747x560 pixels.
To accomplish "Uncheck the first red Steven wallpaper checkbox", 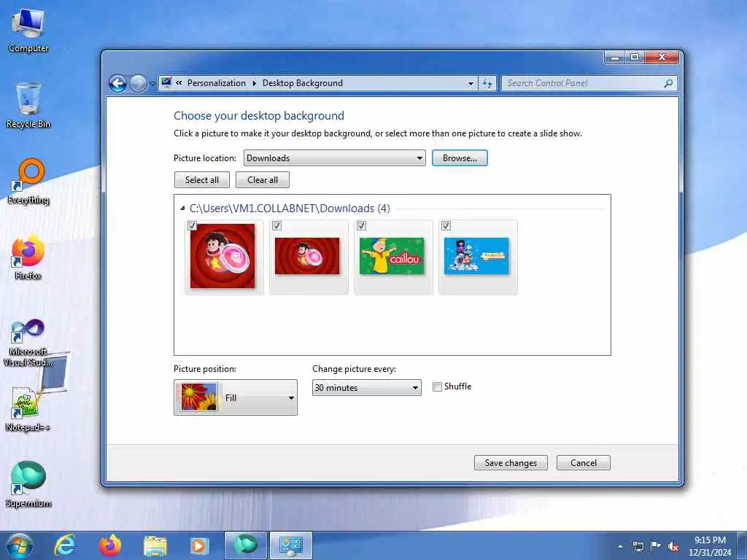I will tap(192, 226).
